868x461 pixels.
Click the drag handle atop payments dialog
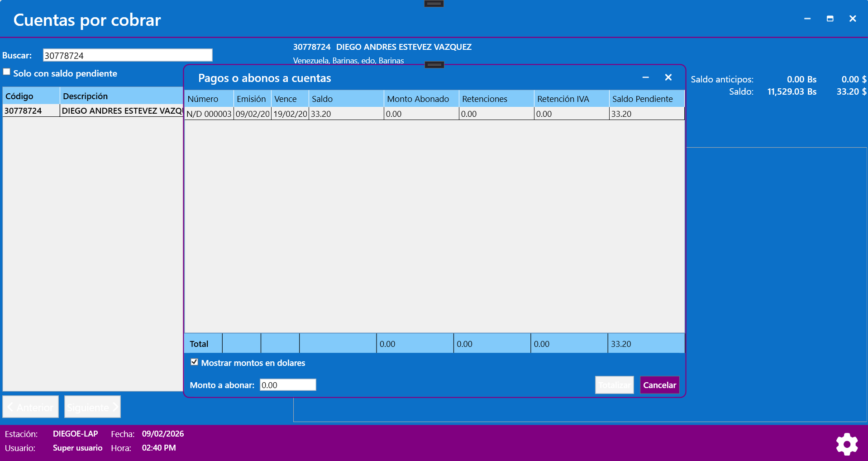pos(434,65)
